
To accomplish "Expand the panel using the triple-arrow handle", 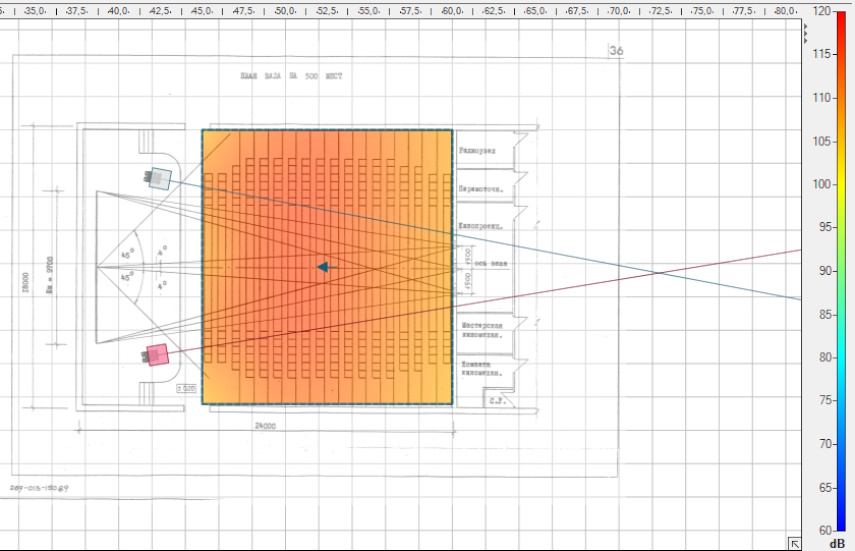I will pyautogui.click(x=805, y=34).
